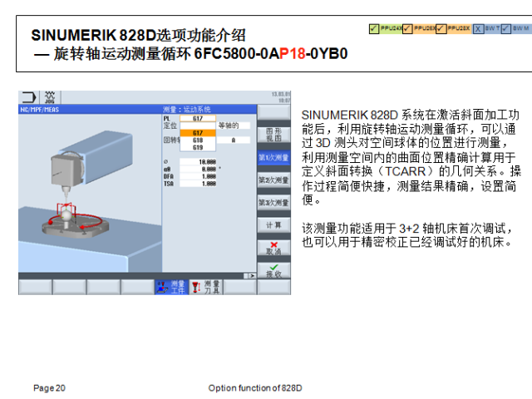The image size is (532, 399).
Task: Toggle the PPU28X checkbox
Action: click(x=441, y=28)
